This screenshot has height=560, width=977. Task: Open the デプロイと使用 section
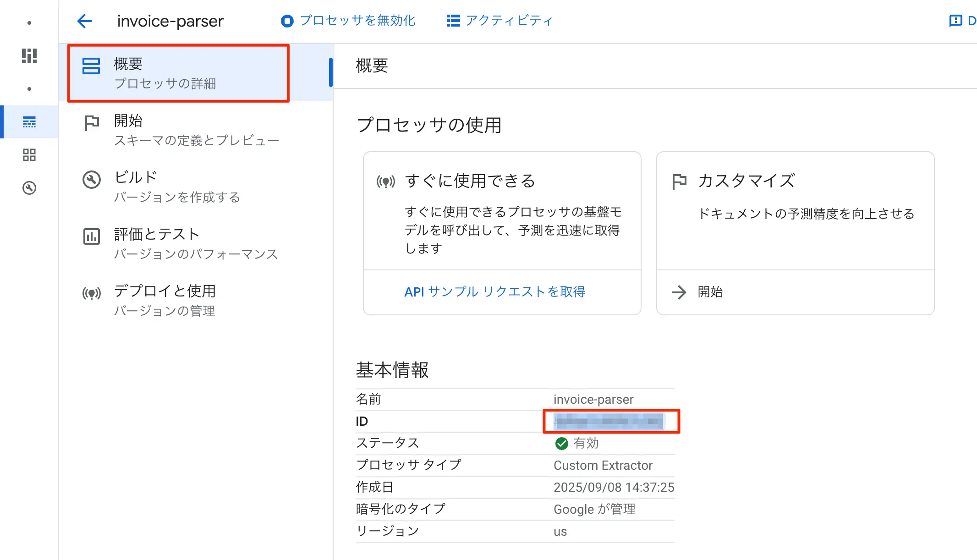coord(164,301)
